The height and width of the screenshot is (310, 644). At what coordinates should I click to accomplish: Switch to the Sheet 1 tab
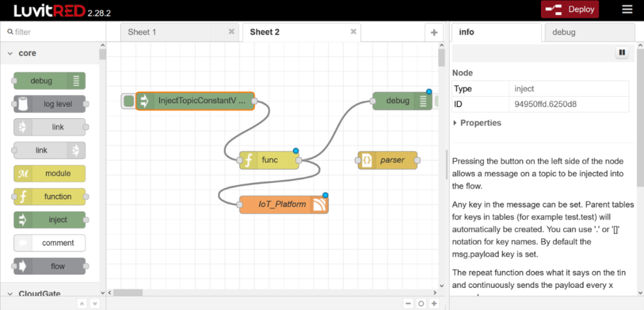142,32
